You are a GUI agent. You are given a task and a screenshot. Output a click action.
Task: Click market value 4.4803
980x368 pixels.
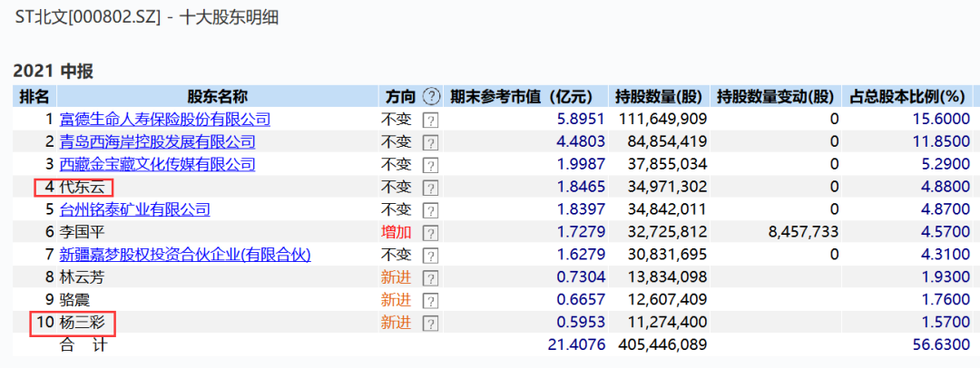(x=582, y=141)
